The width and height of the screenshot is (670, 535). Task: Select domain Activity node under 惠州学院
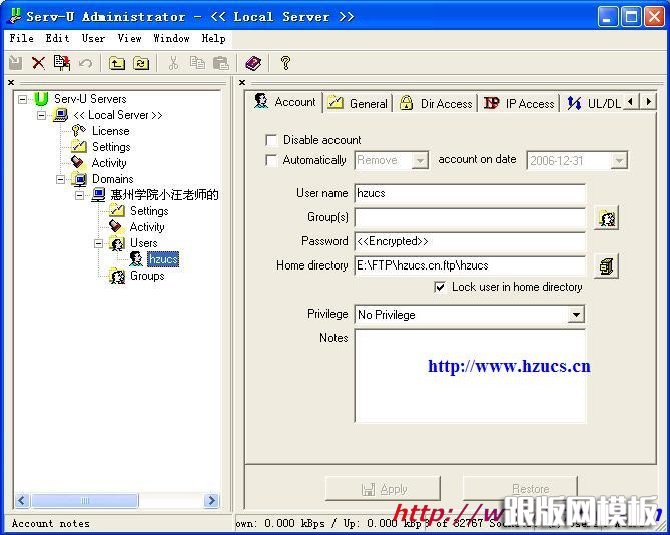(147, 227)
